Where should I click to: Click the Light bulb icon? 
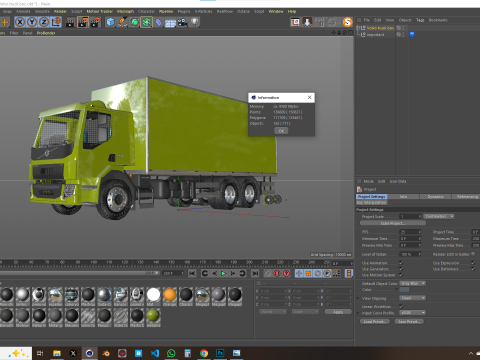pyautogui.click(x=194, y=22)
